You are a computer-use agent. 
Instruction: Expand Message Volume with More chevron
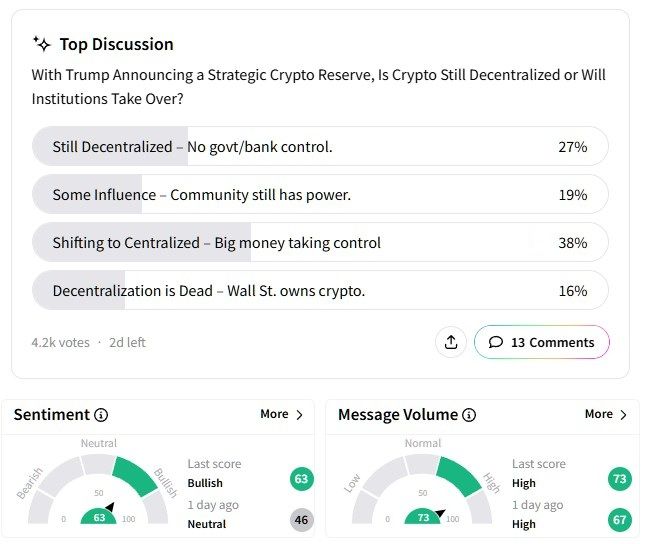pyautogui.click(x=606, y=414)
